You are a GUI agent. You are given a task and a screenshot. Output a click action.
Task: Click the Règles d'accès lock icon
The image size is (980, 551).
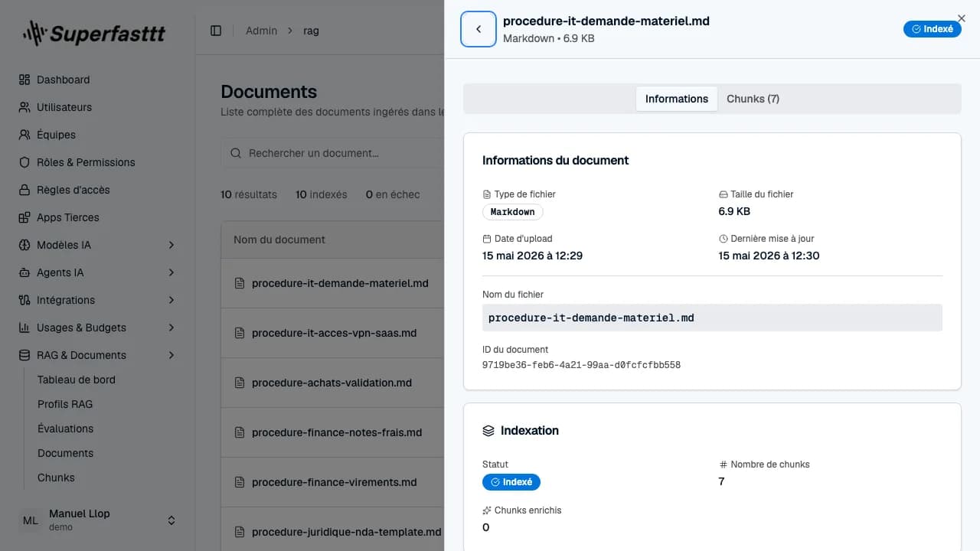[x=24, y=190]
